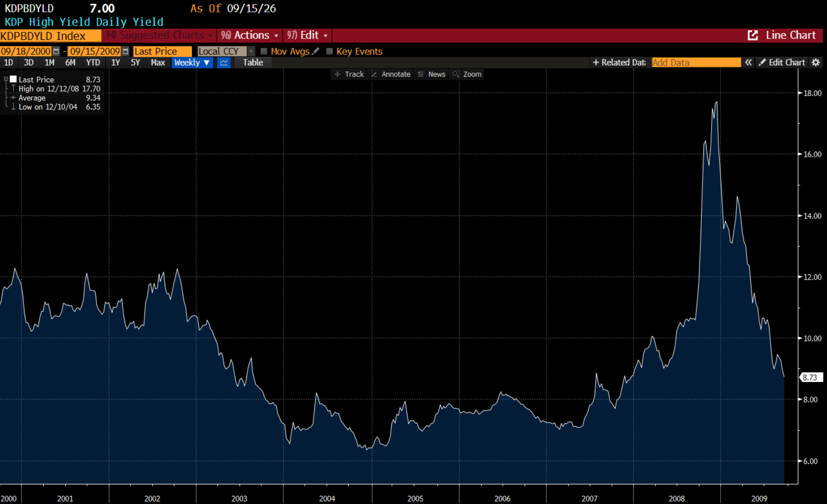Open chart settings gear icon

(816, 62)
